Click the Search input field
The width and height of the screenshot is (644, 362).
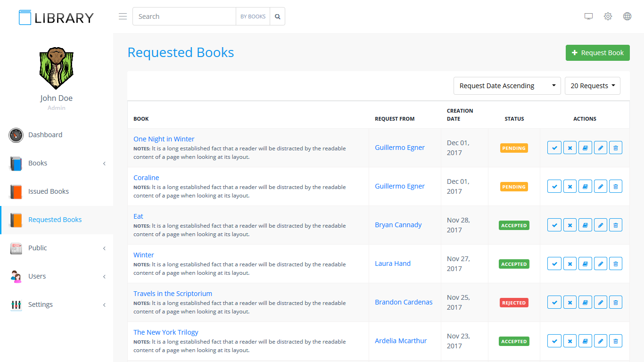[184, 16]
